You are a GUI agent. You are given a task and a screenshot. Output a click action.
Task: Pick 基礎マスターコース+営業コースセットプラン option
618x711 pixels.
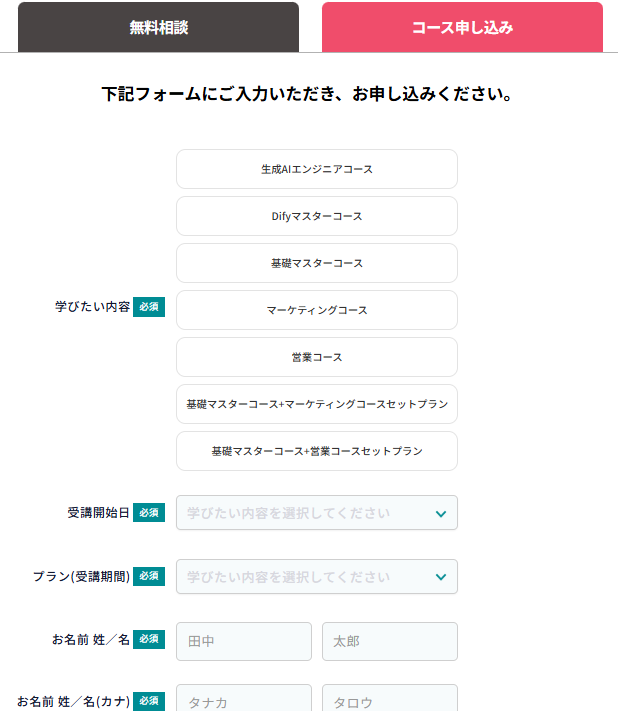click(x=316, y=451)
